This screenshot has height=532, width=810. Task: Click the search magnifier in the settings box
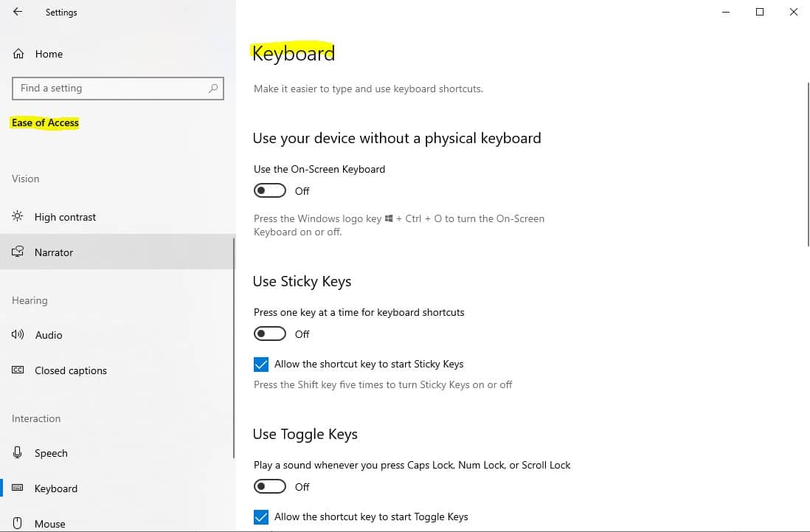[213, 88]
